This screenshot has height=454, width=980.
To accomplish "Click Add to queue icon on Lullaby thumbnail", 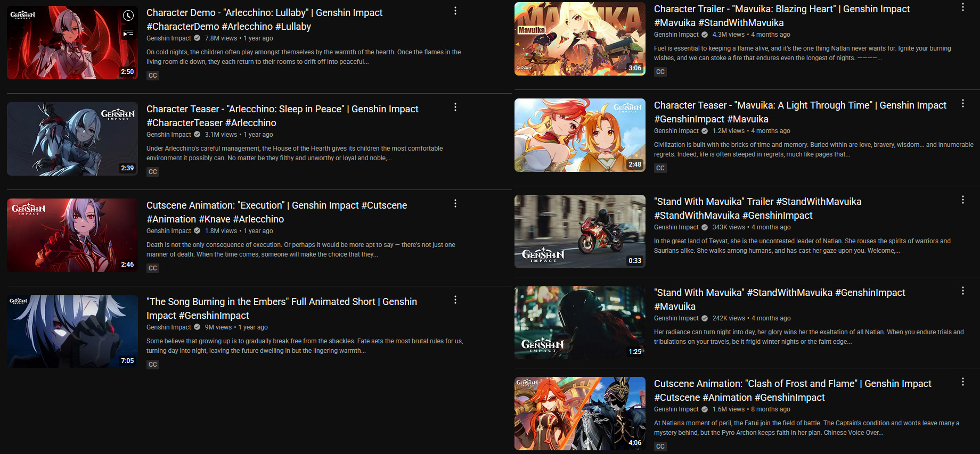I will coord(128,34).
